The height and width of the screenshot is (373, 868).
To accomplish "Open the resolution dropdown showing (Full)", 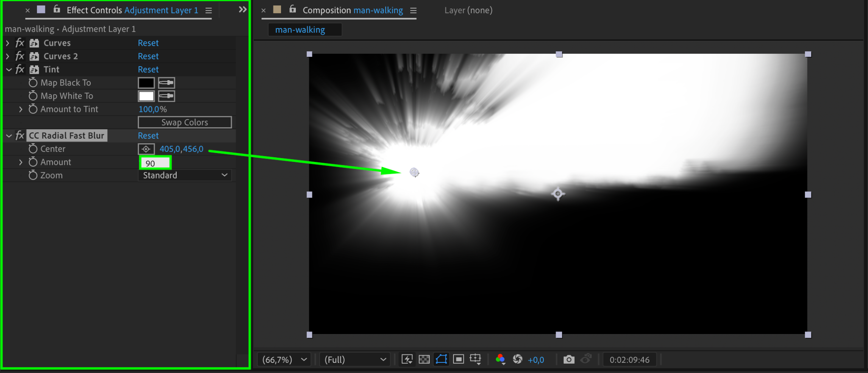I will 355,359.
